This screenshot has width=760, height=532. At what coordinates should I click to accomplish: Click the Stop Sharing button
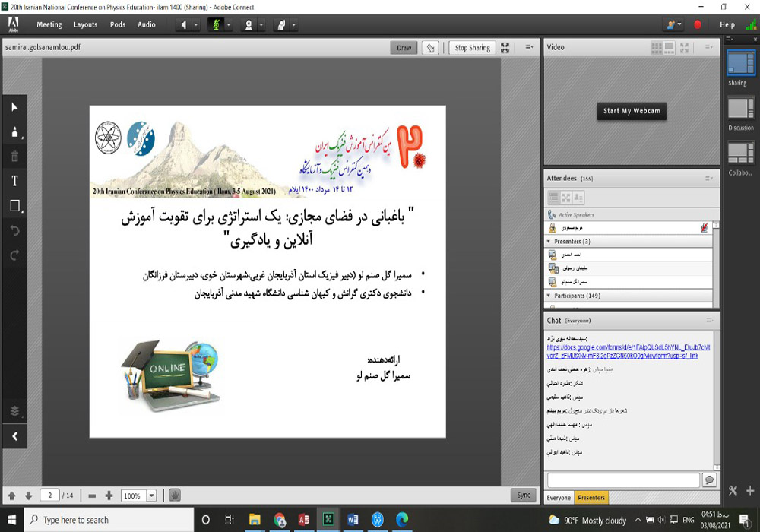tap(472, 48)
